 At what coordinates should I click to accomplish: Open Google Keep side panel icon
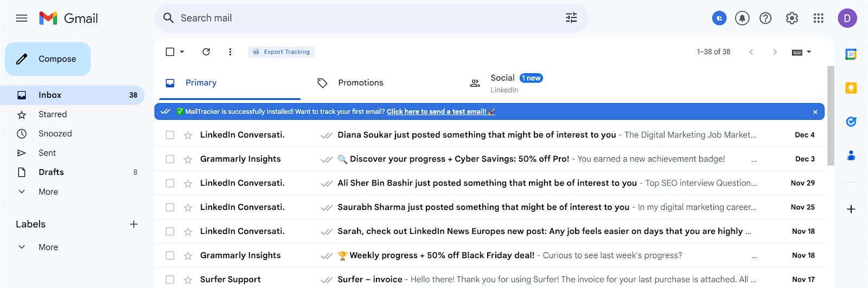pos(851,88)
